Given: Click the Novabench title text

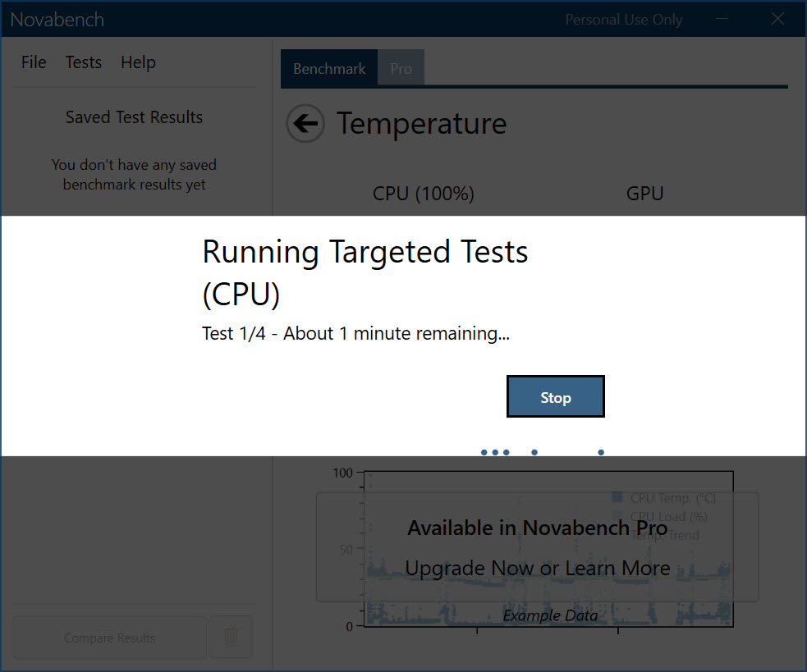Looking at the screenshot, I should coord(57,20).
